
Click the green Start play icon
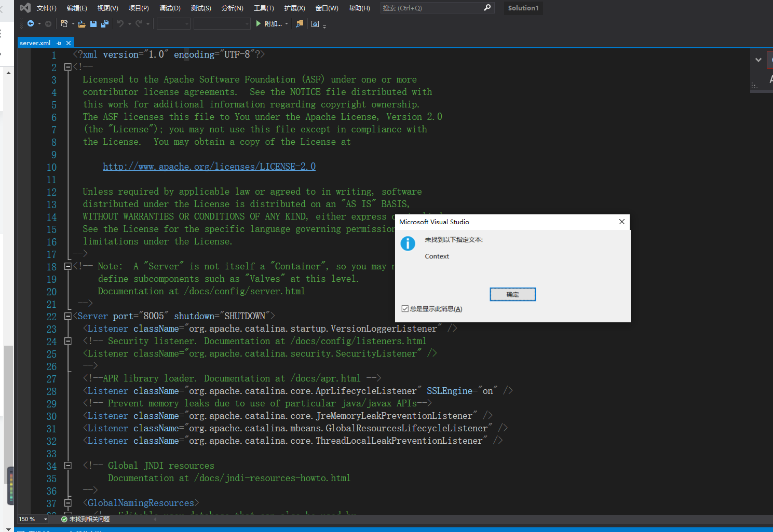click(259, 23)
